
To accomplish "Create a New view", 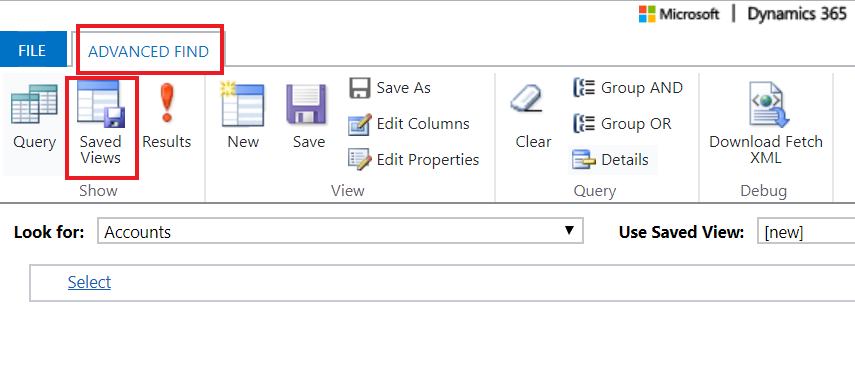I will coord(243,117).
